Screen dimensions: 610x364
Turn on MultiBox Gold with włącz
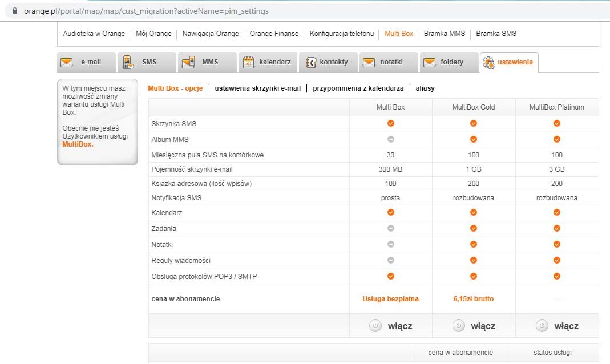(x=474, y=326)
